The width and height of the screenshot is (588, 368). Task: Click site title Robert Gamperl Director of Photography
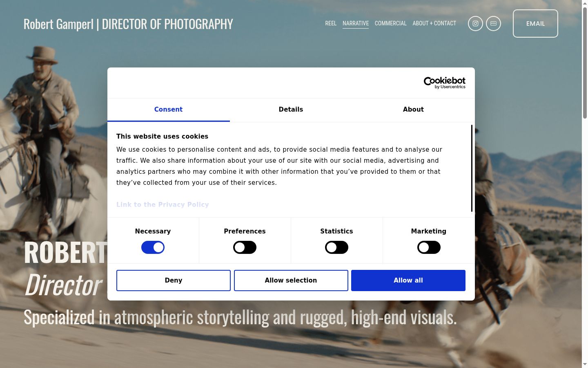pyautogui.click(x=128, y=24)
